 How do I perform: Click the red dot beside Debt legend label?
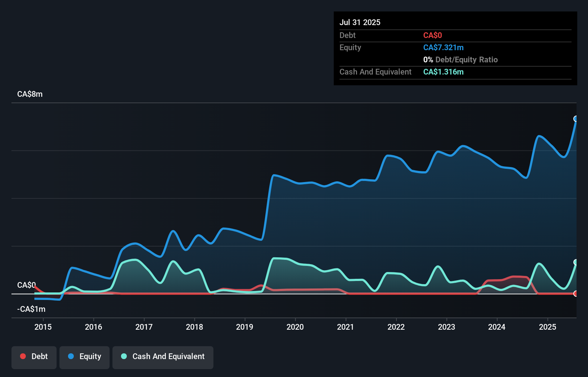coord(23,356)
